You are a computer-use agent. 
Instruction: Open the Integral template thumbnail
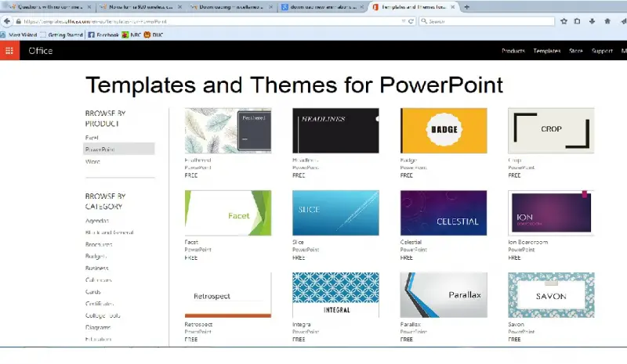(335, 295)
